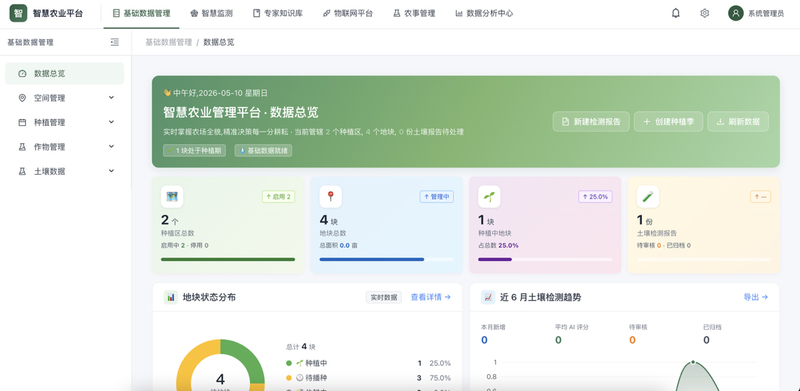Collapse the sidebar using the fold icon
800x391 pixels.
tap(115, 42)
